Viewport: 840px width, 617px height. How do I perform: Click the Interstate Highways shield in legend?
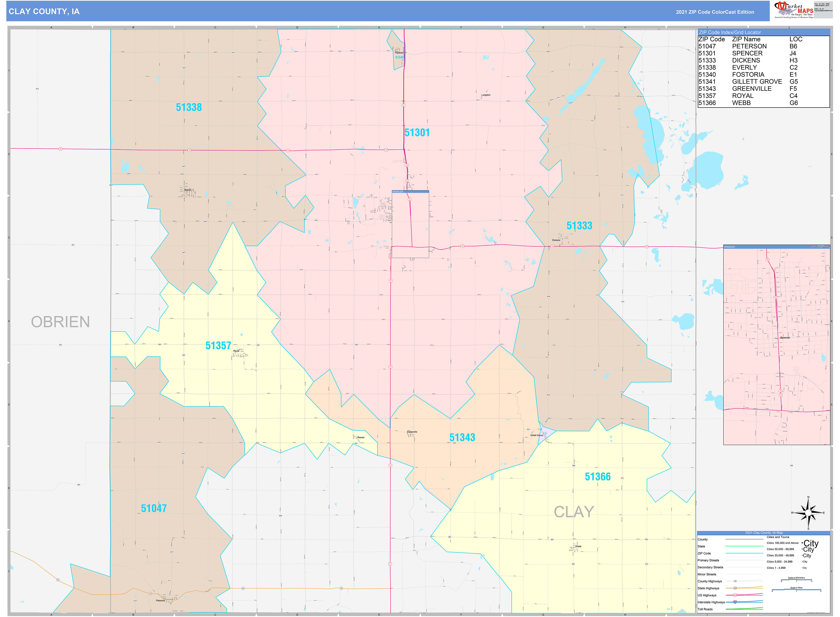pyautogui.click(x=735, y=602)
